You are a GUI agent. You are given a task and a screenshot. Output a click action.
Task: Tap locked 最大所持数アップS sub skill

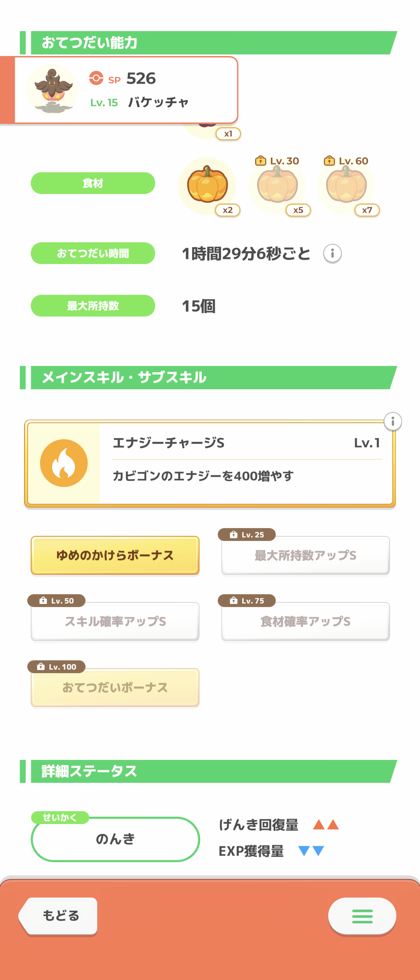pyautogui.click(x=305, y=555)
